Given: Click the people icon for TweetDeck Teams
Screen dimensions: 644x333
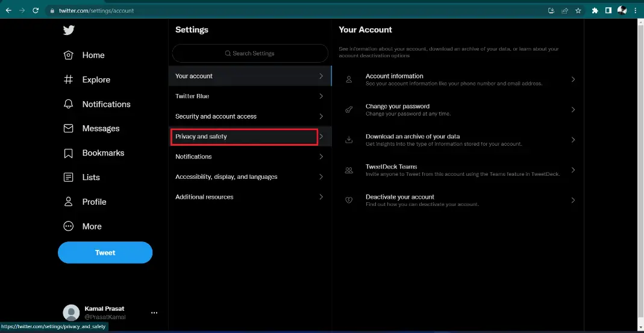Looking at the screenshot, I should [x=349, y=170].
